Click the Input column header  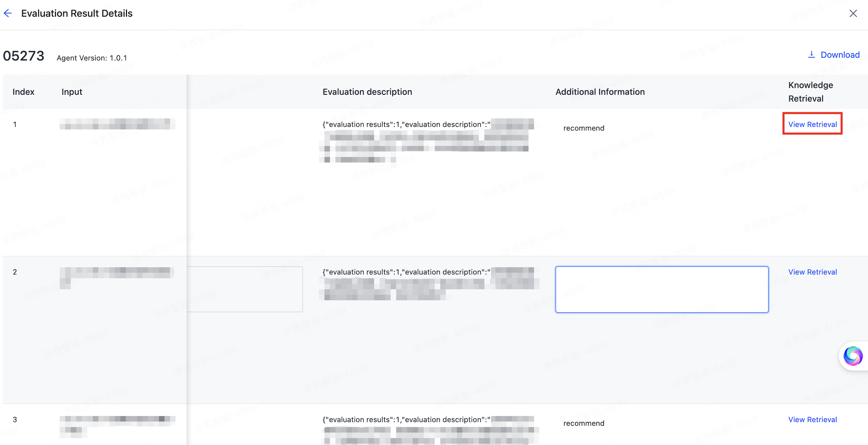tap(72, 92)
